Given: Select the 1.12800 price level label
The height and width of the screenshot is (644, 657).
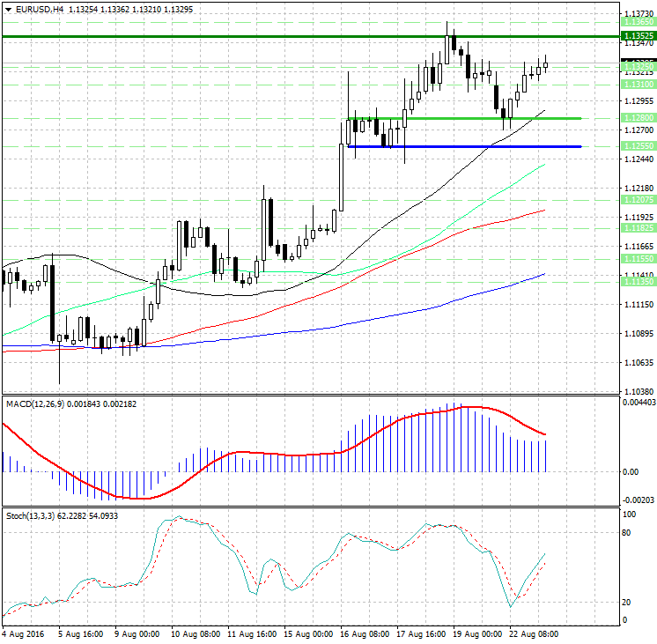Looking at the screenshot, I should coord(639,118).
